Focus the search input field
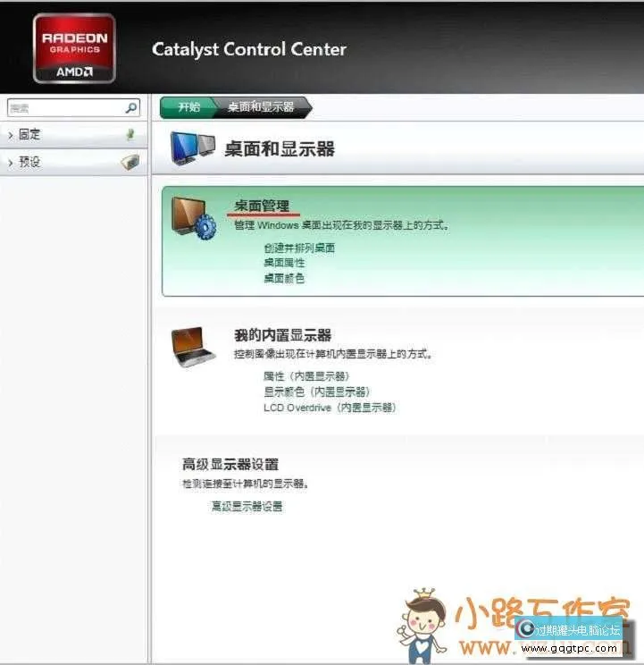Image resolution: width=644 pixels, height=665 pixels. tap(63, 107)
